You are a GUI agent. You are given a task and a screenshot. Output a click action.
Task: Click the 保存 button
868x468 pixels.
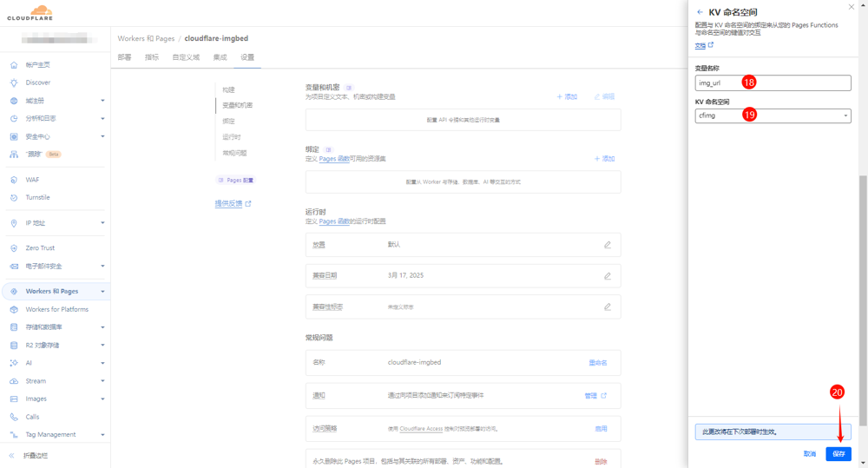point(838,454)
